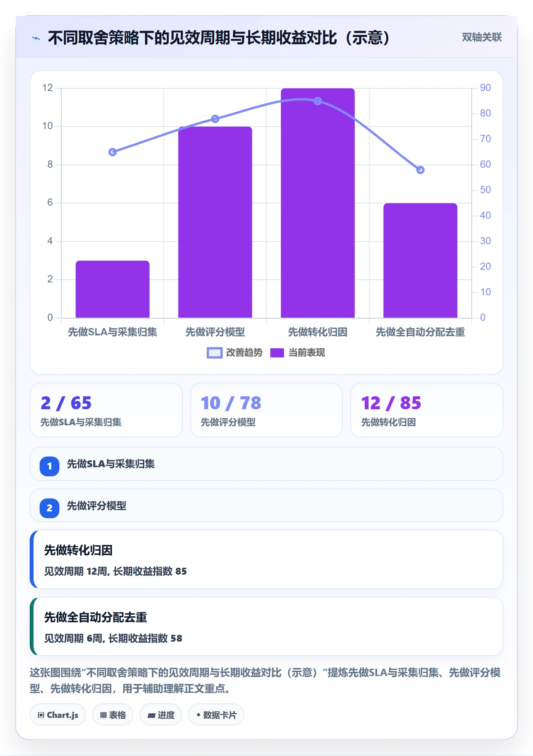Toggle the 当前表现 legend item
The image size is (533, 756).
[x=297, y=353]
